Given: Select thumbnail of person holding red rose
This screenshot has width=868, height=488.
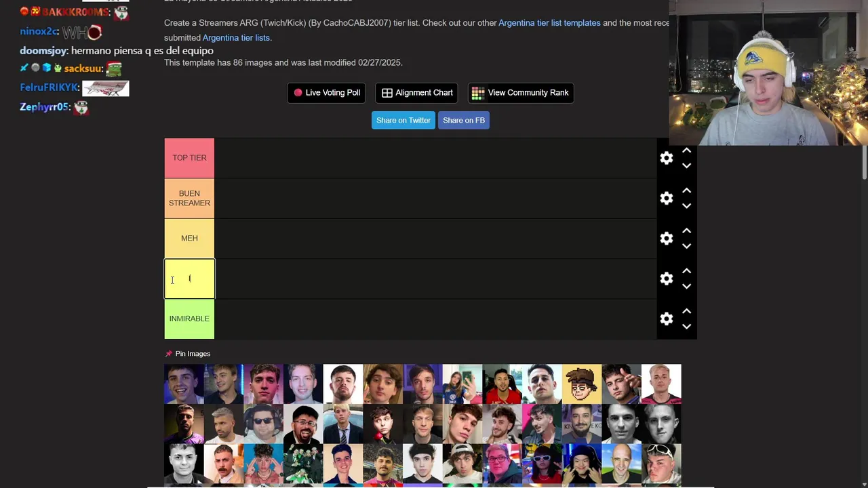Looking at the screenshot, I should point(383,424).
